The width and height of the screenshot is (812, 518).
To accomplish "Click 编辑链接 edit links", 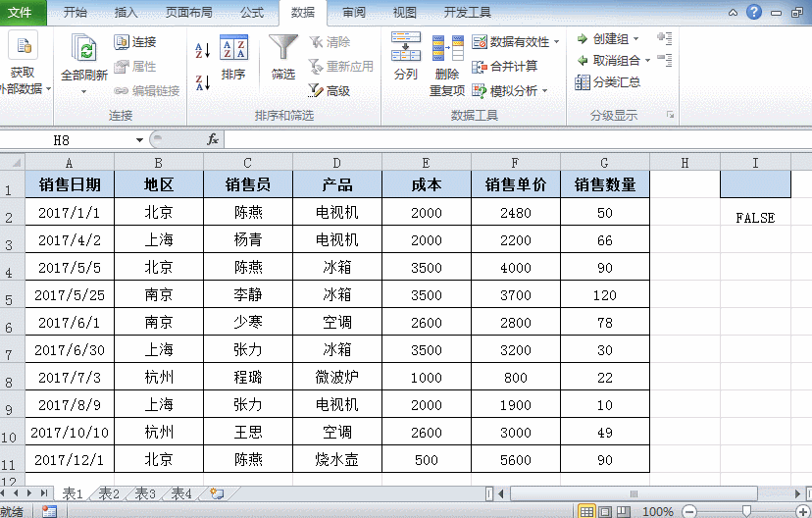I will pos(146,90).
